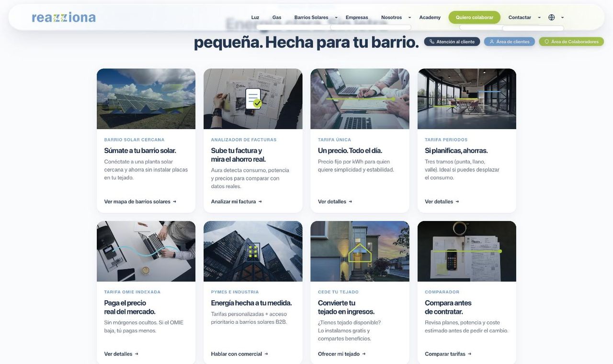Click the phone icon in Atención al cliente
This screenshot has width=613, height=364.
click(x=432, y=42)
